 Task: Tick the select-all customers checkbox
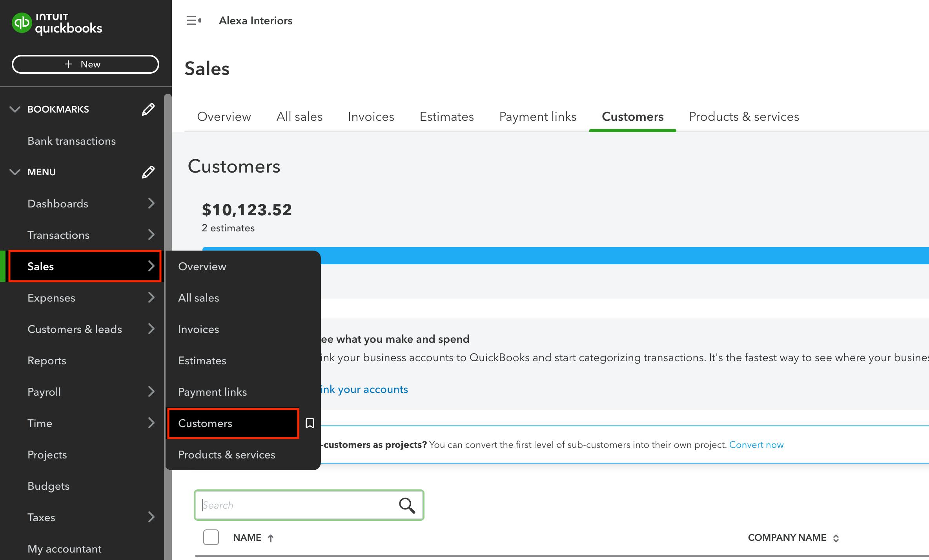tap(211, 537)
